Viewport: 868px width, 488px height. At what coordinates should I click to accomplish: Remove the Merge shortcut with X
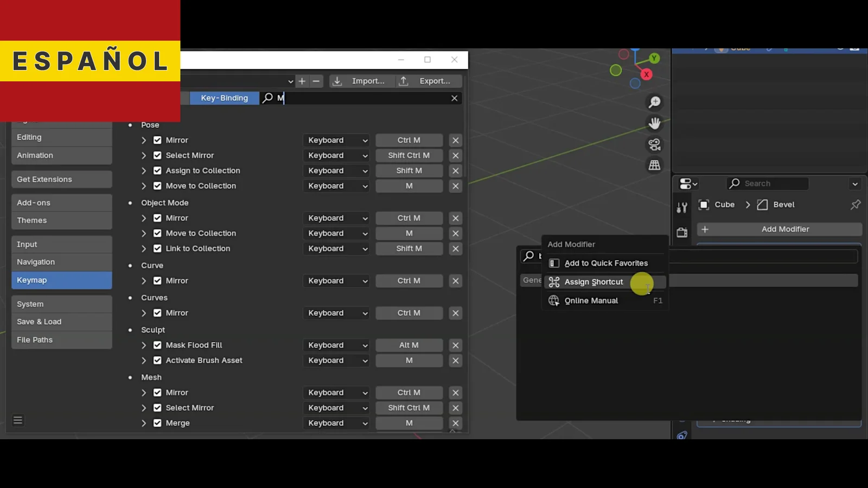pos(455,423)
